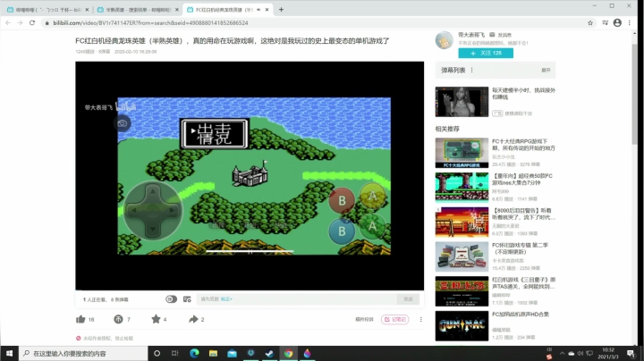Launch Microsoft Edge from the taskbar
644x361 pixels.
[x=194, y=353]
